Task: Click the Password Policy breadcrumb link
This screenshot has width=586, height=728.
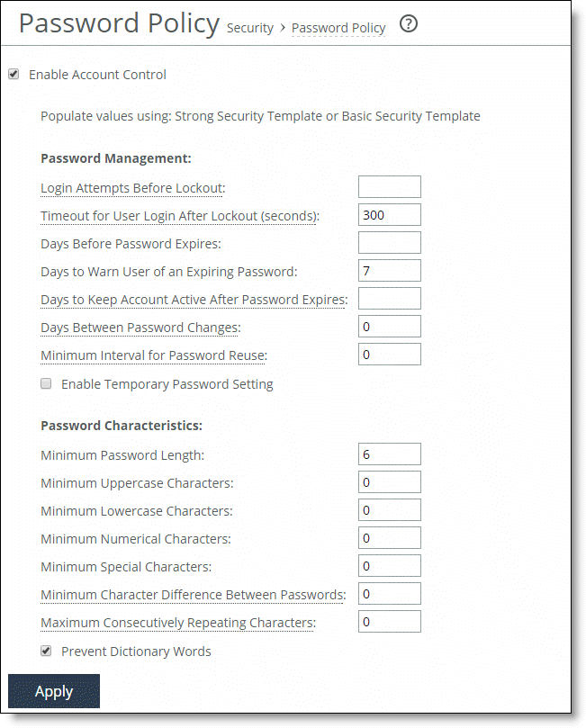Action: point(338,28)
